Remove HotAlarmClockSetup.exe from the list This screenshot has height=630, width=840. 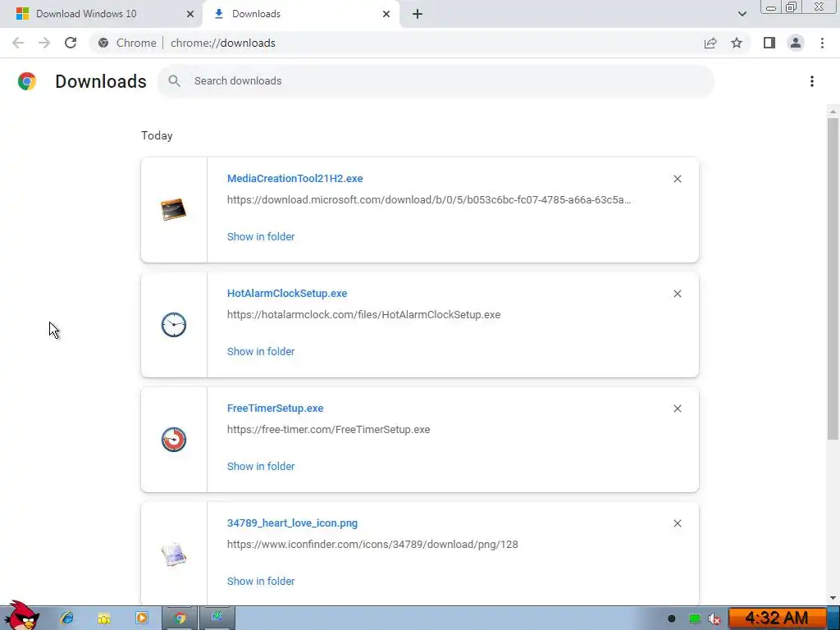(x=677, y=294)
